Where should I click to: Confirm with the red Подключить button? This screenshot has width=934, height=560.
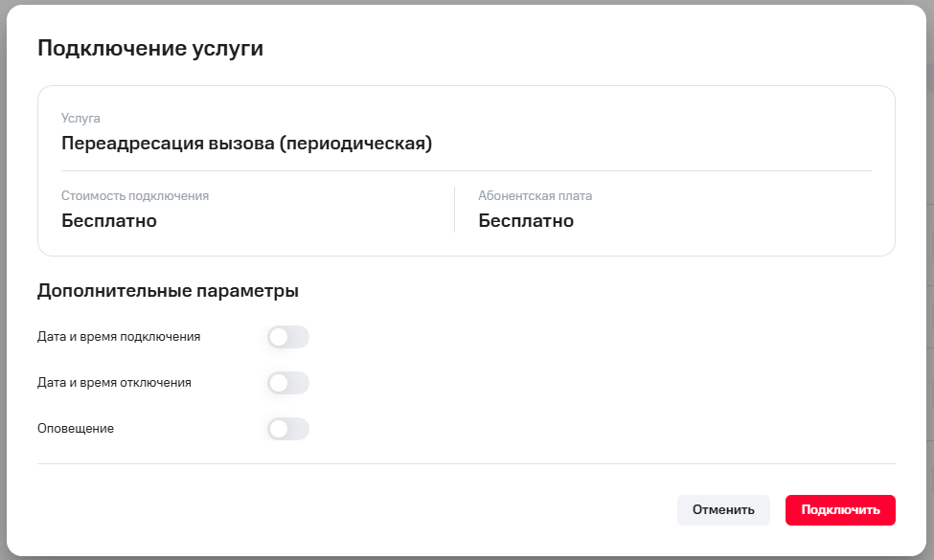840,510
